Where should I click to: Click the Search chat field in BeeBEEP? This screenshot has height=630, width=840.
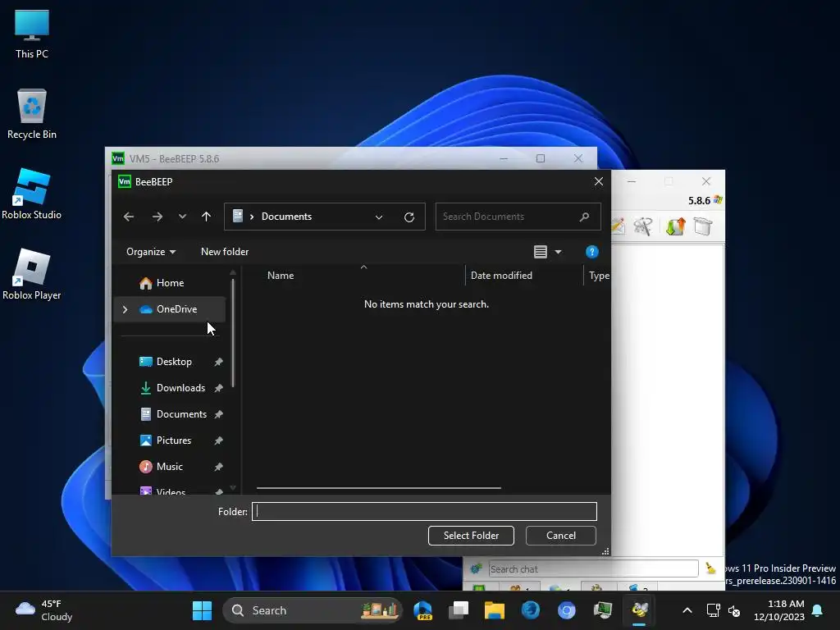pyautogui.click(x=593, y=569)
